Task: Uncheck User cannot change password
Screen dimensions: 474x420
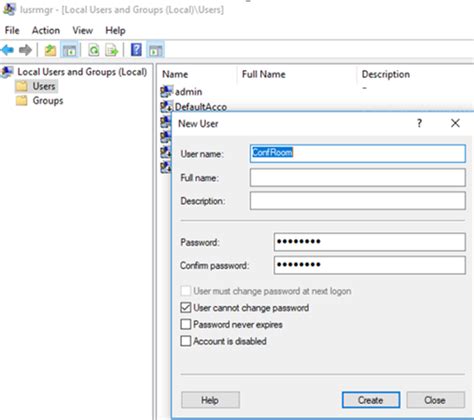Action: pos(186,307)
